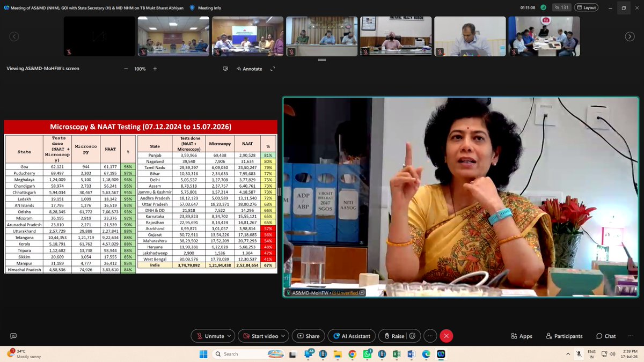Open the AI Assistant
This screenshot has height=362, width=644.
tap(352, 336)
